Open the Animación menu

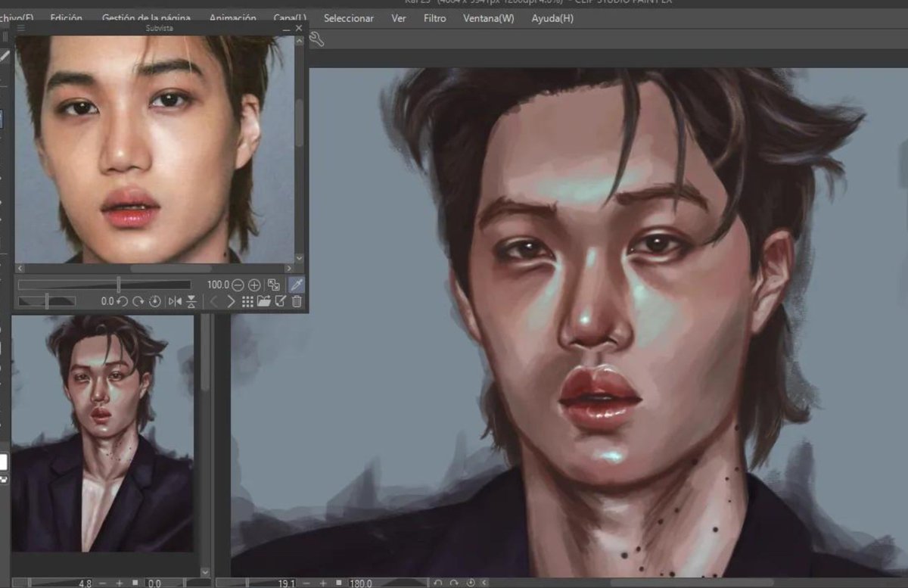[x=233, y=17]
